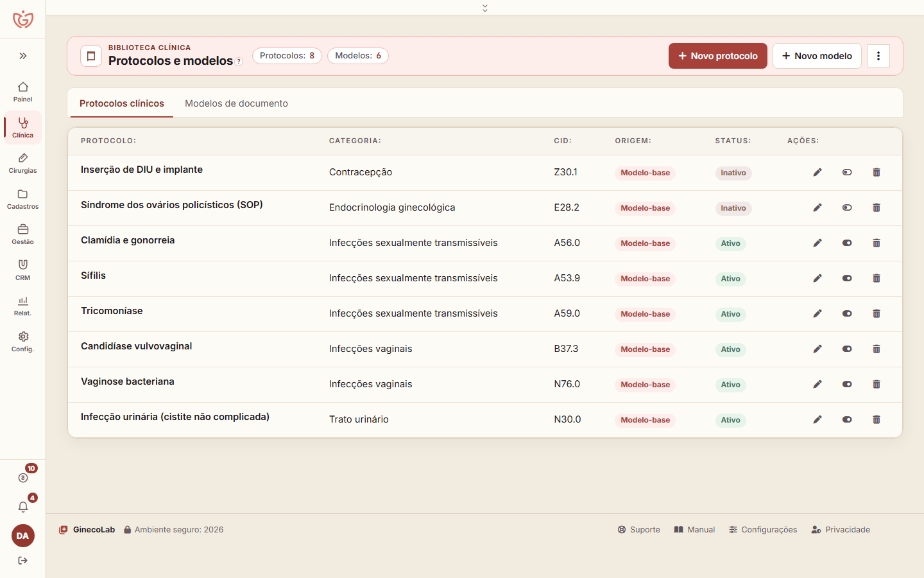Open the more options menu
Image resolution: width=924 pixels, height=578 pixels.
(x=878, y=56)
